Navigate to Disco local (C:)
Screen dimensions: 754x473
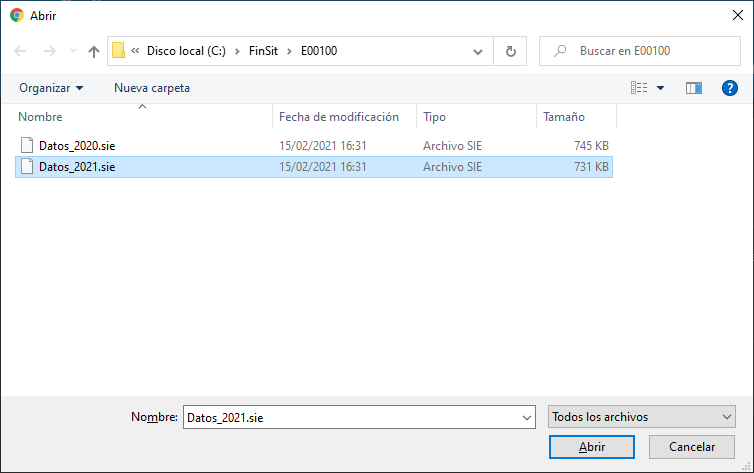click(186, 50)
